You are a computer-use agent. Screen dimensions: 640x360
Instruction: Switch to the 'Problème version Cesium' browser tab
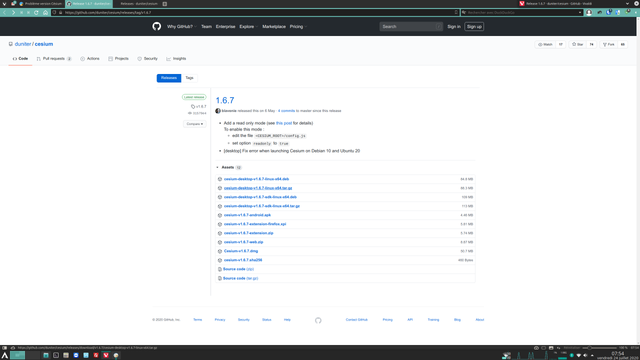point(40,4)
